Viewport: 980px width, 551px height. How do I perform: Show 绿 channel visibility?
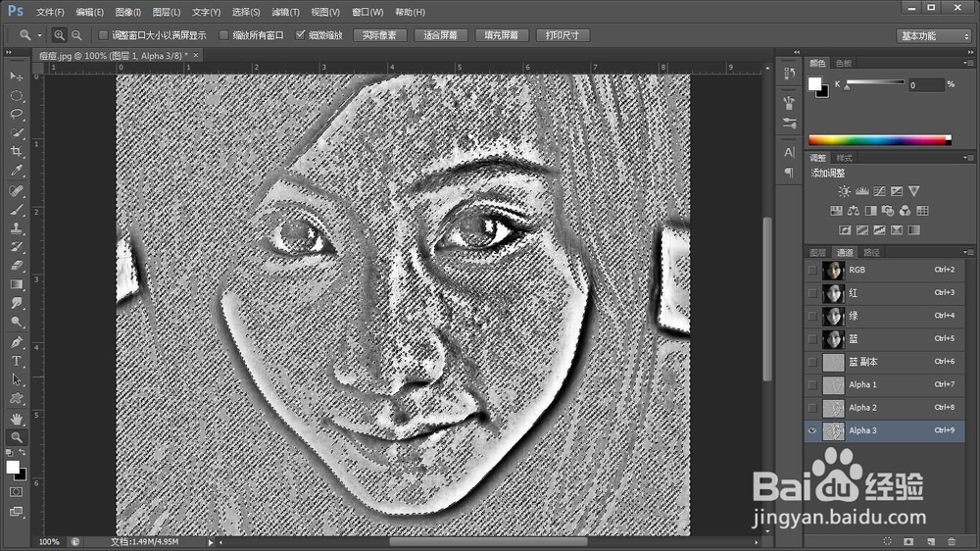click(811, 316)
